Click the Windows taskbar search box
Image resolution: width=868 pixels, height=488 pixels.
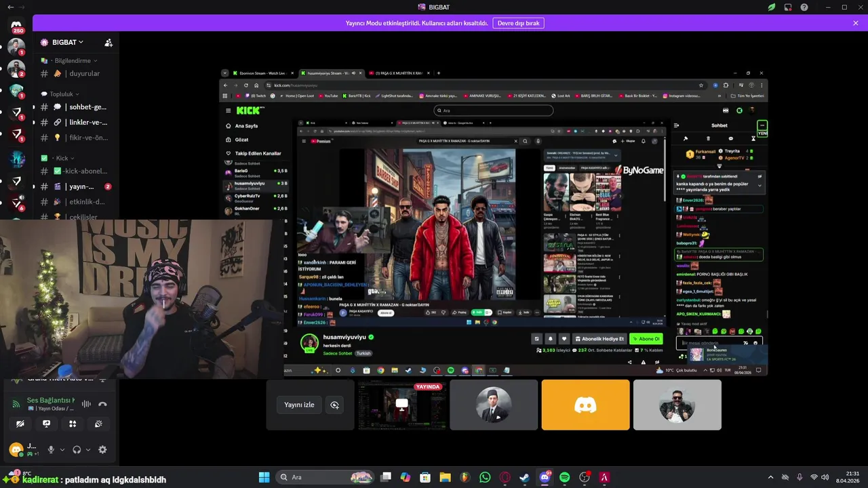tap(325, 477)
